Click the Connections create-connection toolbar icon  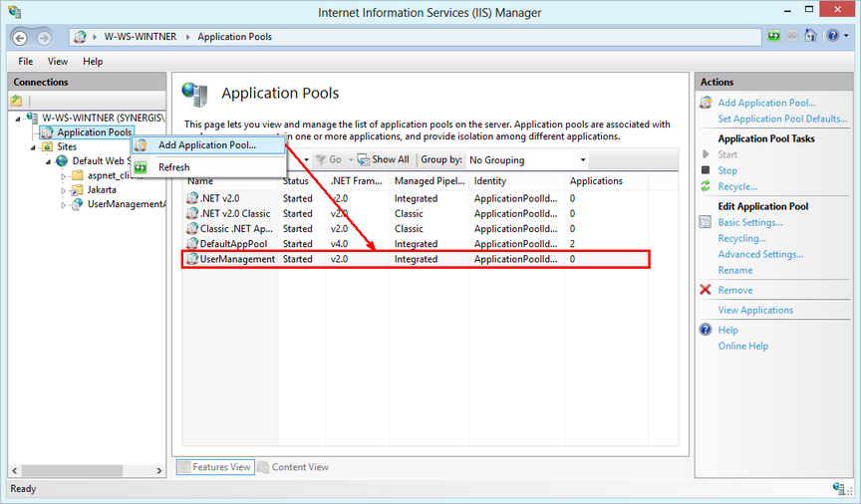17,101
